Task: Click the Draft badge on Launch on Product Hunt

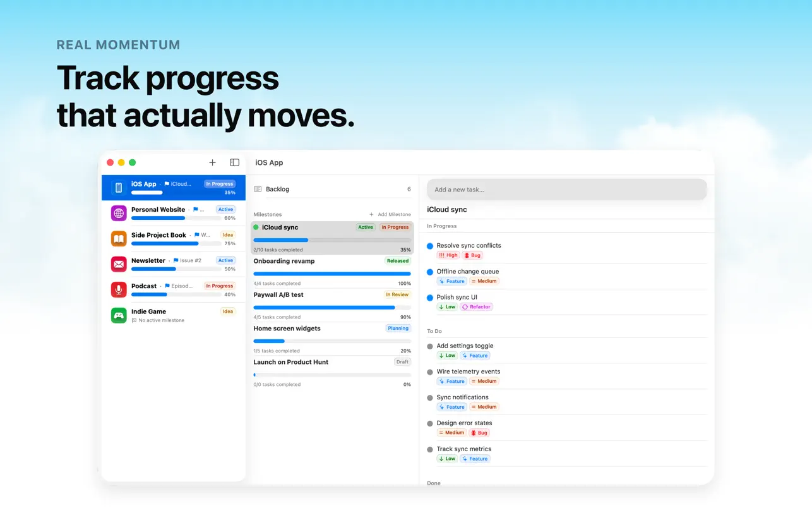Action: (402, 362)
